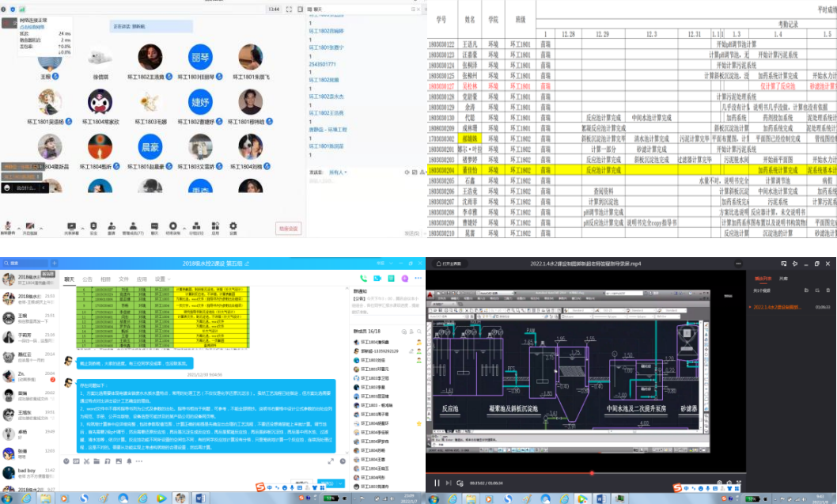Start a video call in QQ group
Screen dimensions: 837x504
pyautogui.click(x=377, y=279)
